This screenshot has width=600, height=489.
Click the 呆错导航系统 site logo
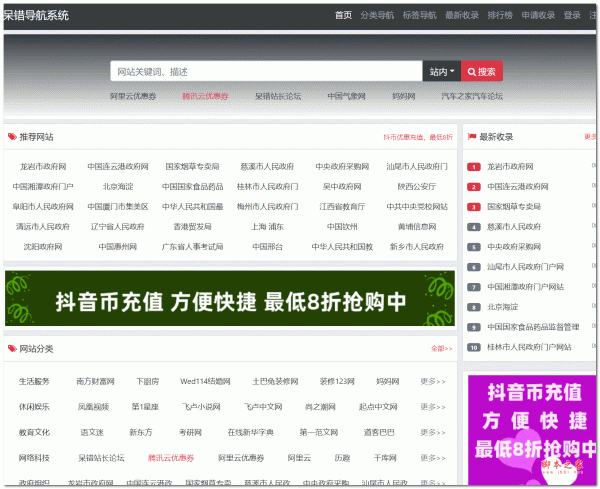[x=36, y=15]
